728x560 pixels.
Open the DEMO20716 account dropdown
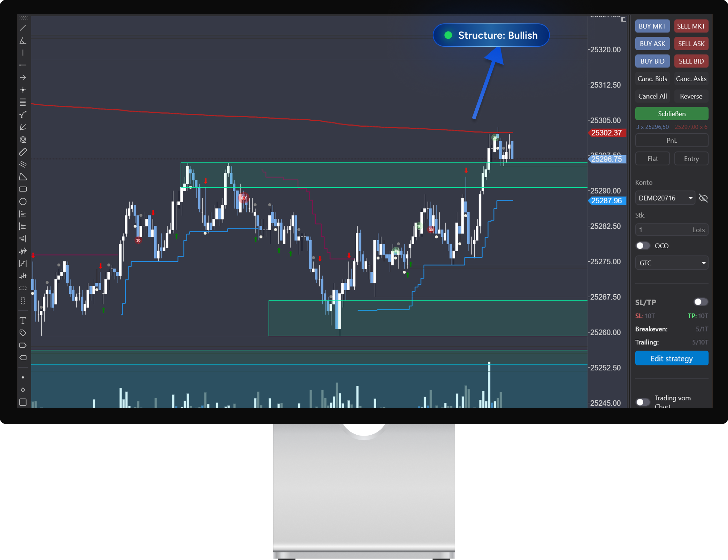(665, 198)
